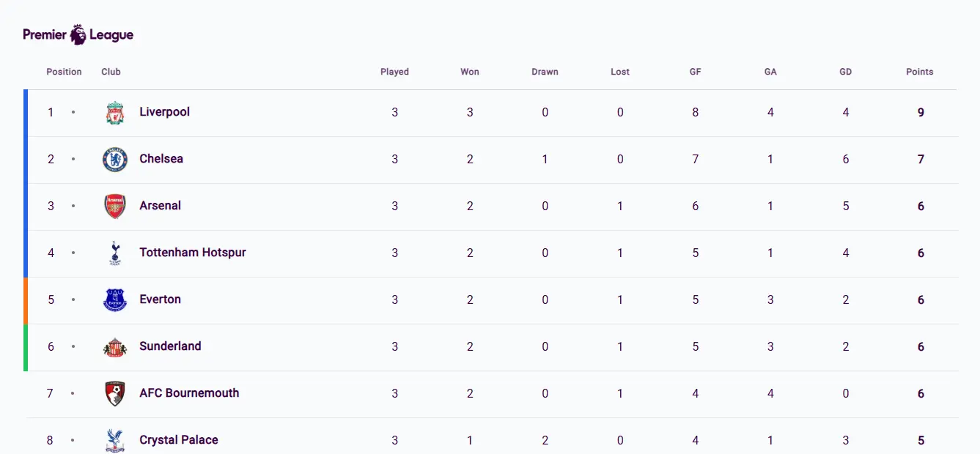
Task: Sort the table by Points column
Action: tap(919, 71)
